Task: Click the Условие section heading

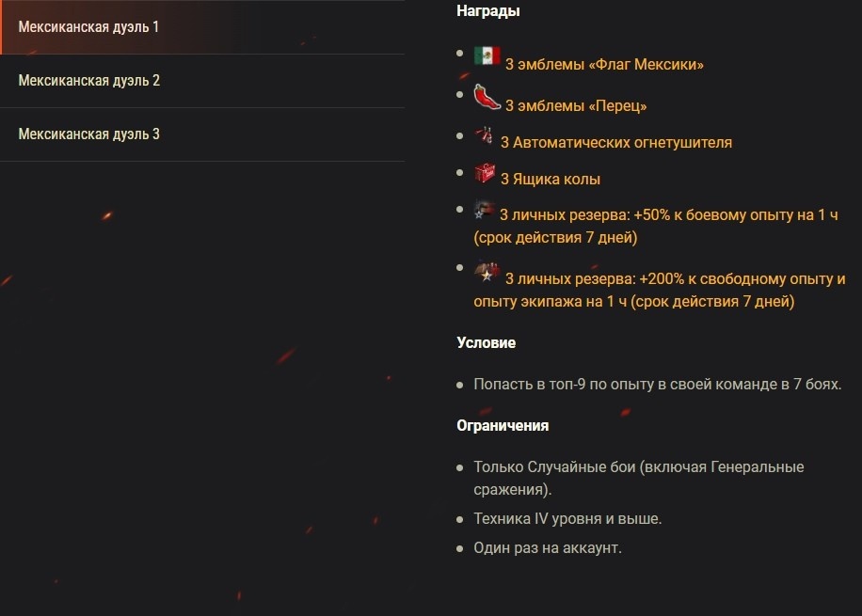Action: tap(486, 343)
